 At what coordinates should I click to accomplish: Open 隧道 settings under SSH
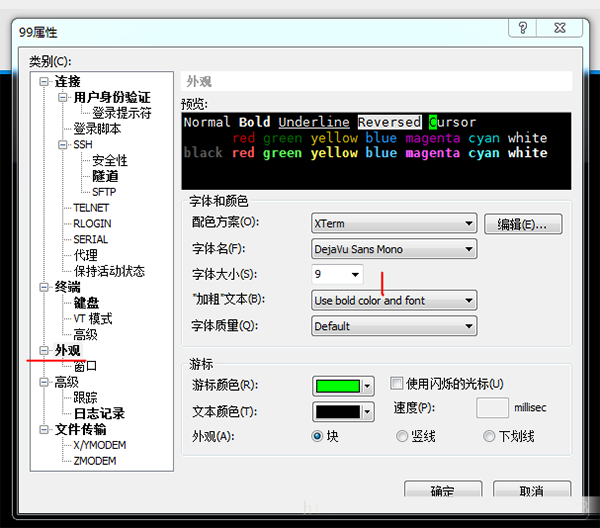[x=106, y=176]
